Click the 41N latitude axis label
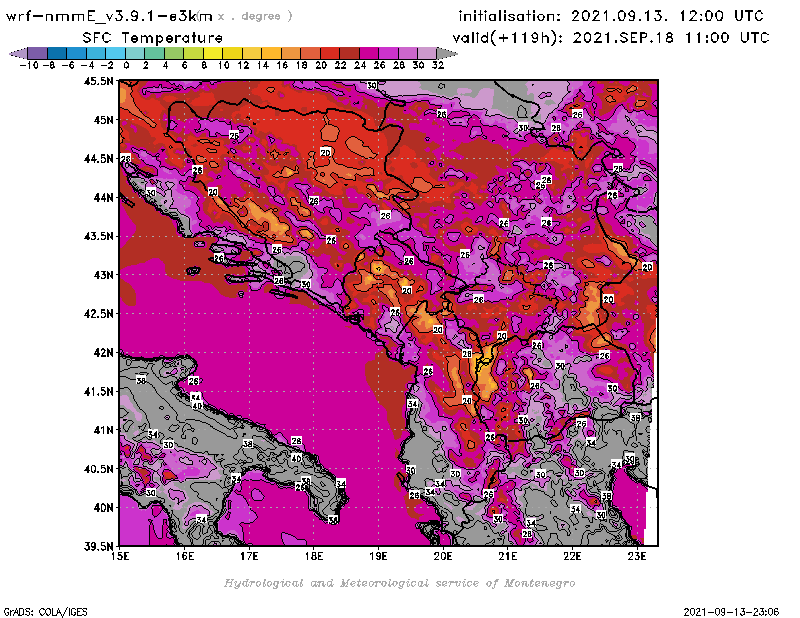This screenshot has height=618, width=800. (103, 430)
